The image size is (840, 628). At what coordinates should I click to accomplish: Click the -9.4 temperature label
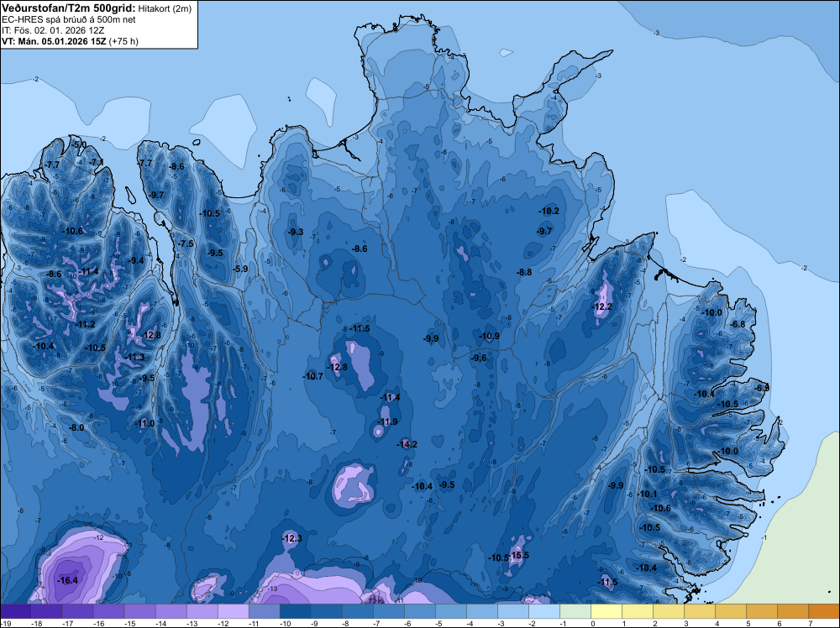click(x=137, y=260)
